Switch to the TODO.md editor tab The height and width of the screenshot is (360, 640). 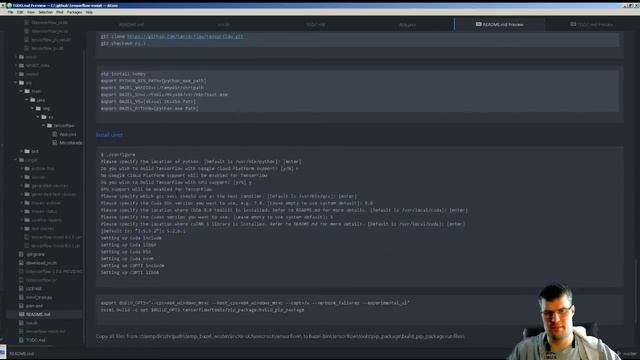click(x=316, y=24)
